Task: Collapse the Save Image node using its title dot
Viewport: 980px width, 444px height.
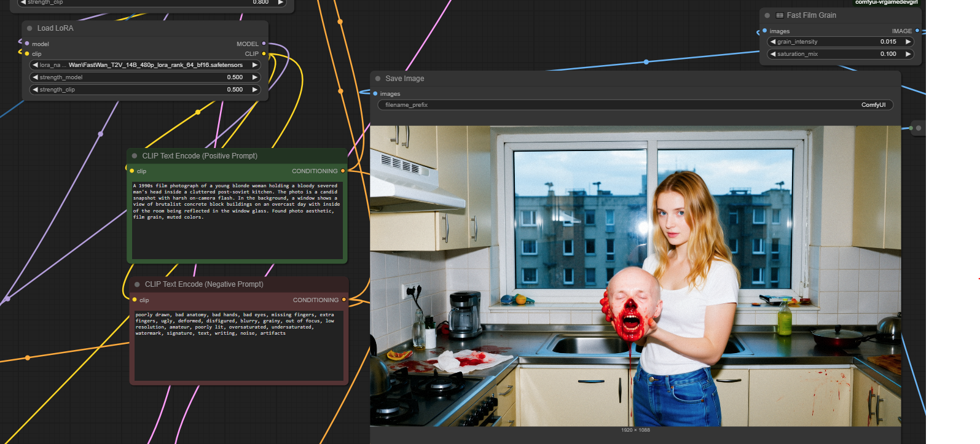Action: pos(378,79)
